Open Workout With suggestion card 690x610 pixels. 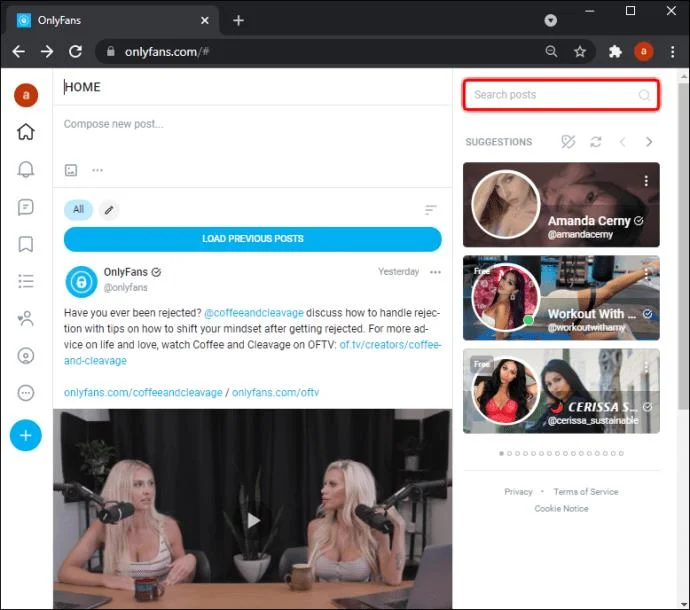[x=561, y=298]
